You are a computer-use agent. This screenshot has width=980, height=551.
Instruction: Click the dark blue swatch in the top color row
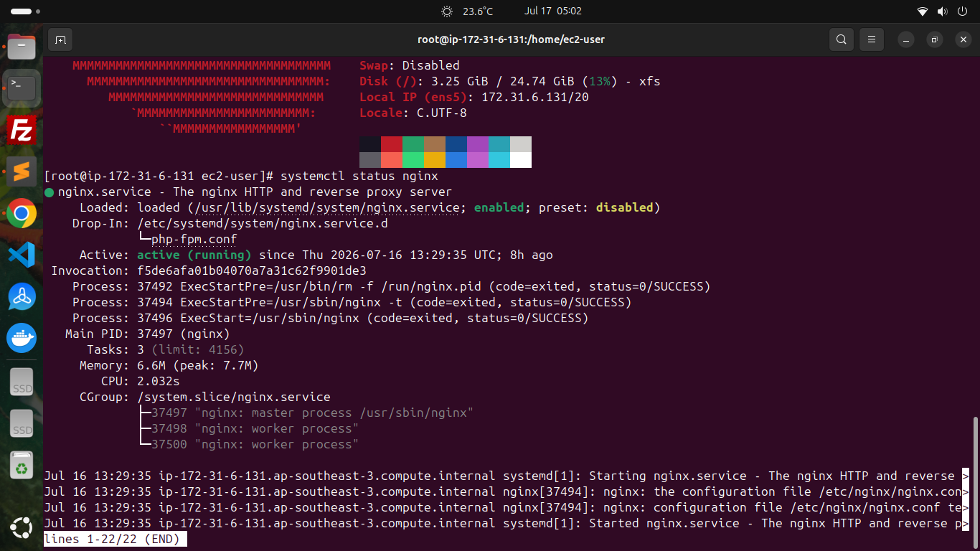[x=456, y=144]
